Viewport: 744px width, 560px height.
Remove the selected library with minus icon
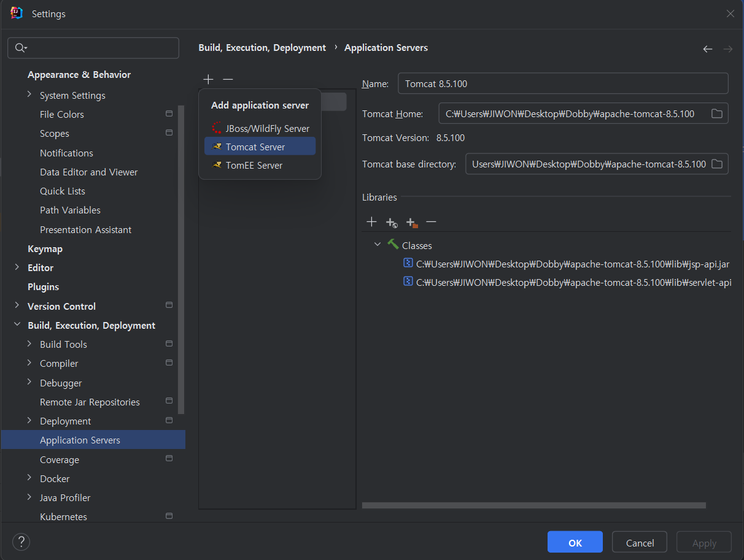pyautogui.click(x=431, y=221)
